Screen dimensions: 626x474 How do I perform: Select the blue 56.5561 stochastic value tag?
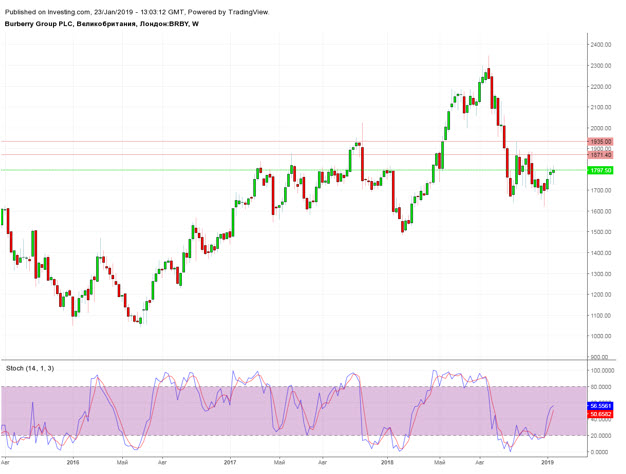[x=600, y=406]
